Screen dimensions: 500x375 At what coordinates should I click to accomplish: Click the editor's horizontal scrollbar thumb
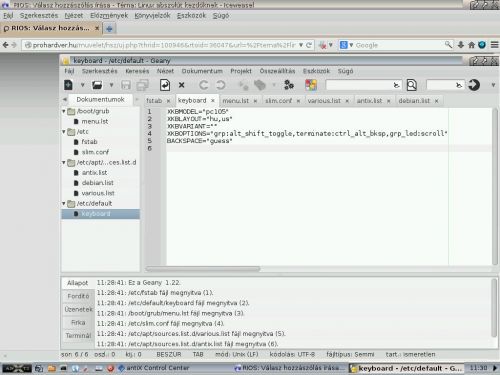tap(203, 269)
